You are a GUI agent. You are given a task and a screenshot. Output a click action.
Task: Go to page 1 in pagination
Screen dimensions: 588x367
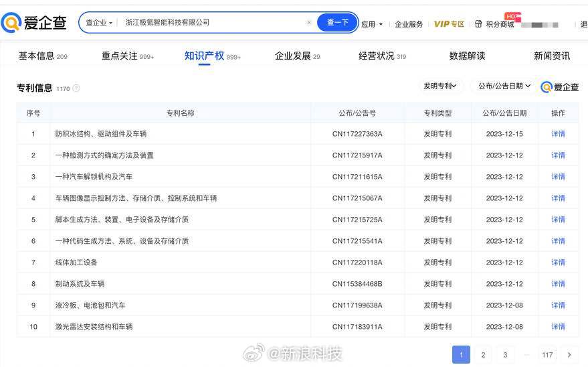click(462, 355)
